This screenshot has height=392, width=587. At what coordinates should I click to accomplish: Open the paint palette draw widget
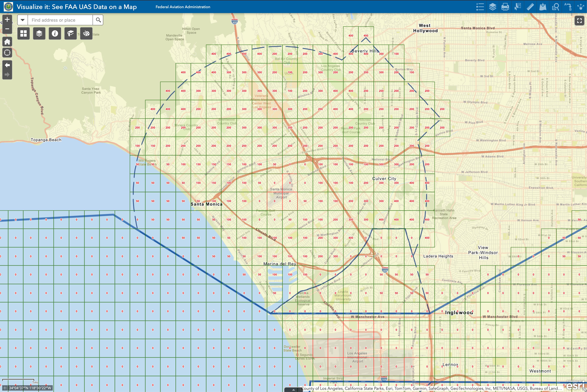(x=86, y=33)
